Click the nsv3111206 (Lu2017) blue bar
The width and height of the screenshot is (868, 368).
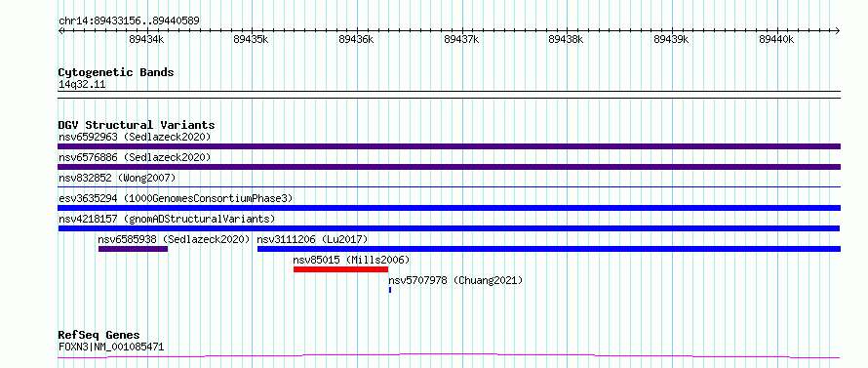[549, 249]
